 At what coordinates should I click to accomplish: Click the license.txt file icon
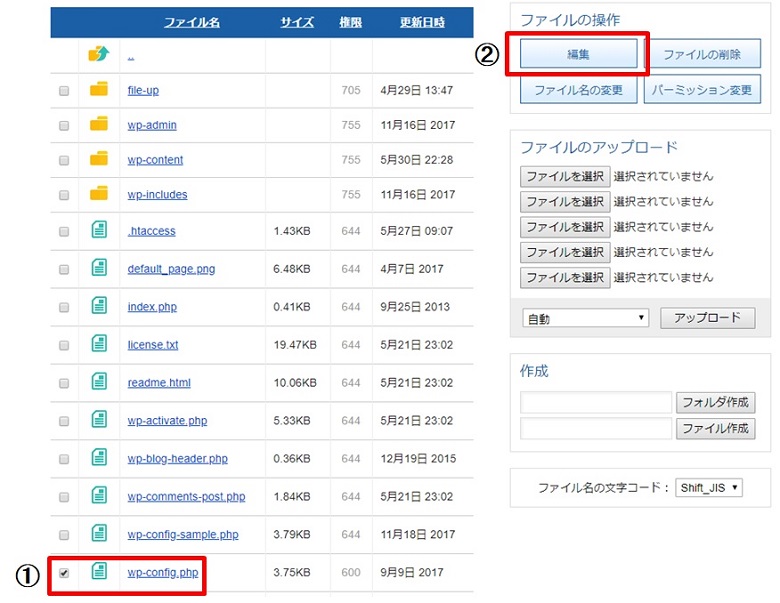click(99, 343)
